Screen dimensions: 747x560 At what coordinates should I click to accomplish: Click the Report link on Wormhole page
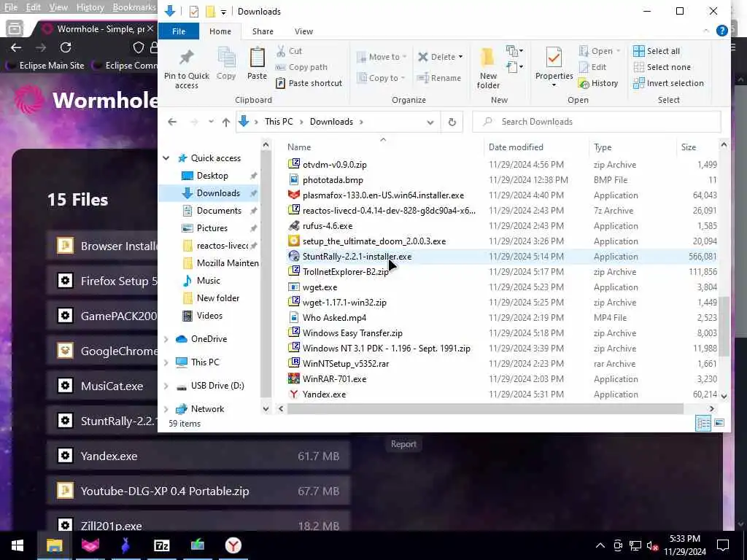click(403, 444)
